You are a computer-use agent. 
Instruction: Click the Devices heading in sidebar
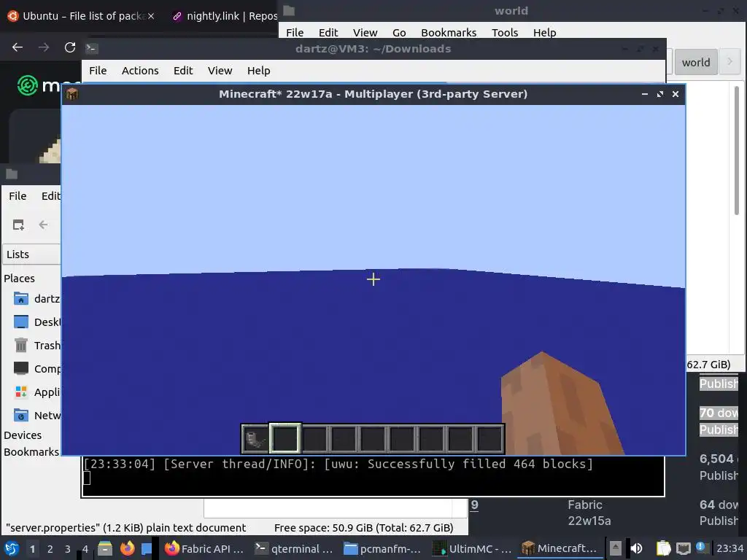(x=23, y=435)
